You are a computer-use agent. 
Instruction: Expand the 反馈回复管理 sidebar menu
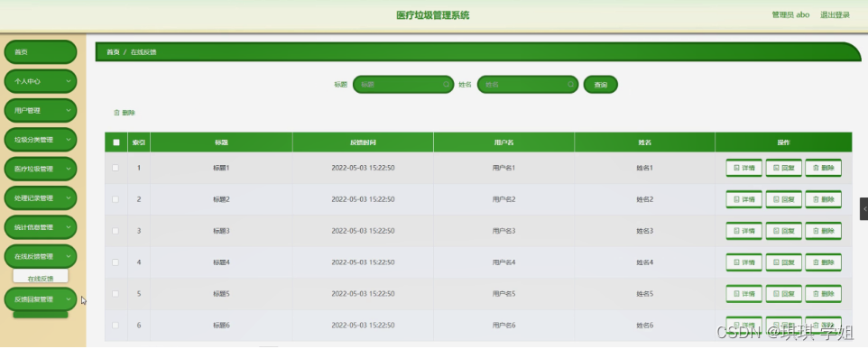pyautogui.click(x=41, y=299)
